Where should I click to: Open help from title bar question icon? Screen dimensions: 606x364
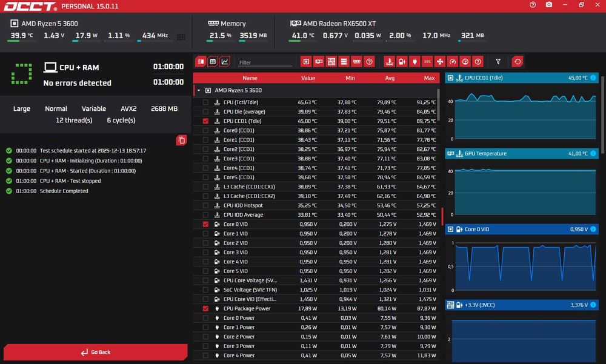pos(533,5)
